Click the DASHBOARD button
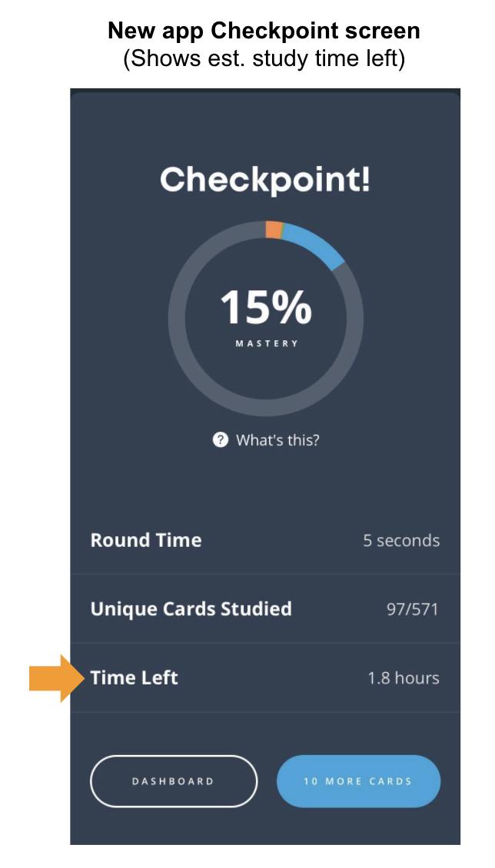Viewport: 495px width, 868px height. 174,780
